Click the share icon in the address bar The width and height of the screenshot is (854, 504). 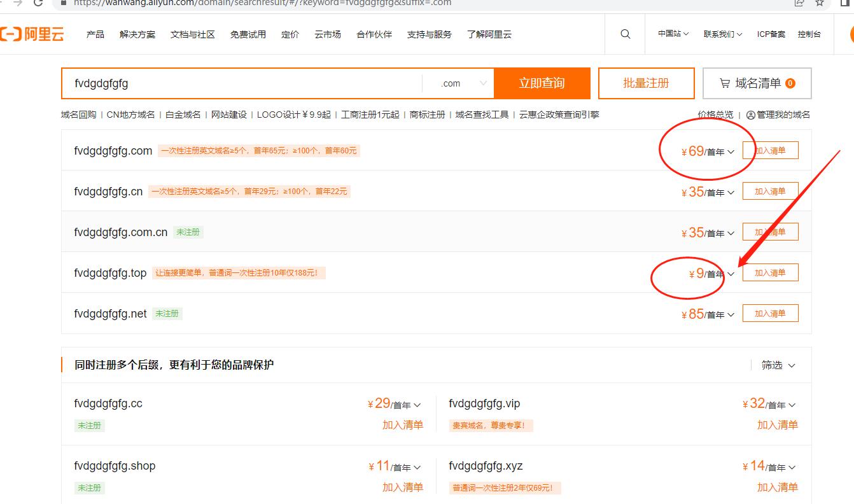tap(799, 3)
